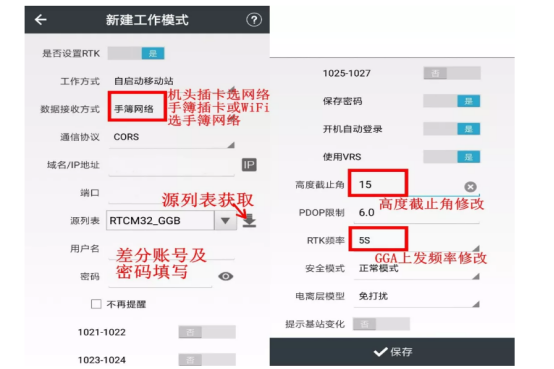Expand the 源列表 dropdown arrow
The image size is (554, 369).
225,221
